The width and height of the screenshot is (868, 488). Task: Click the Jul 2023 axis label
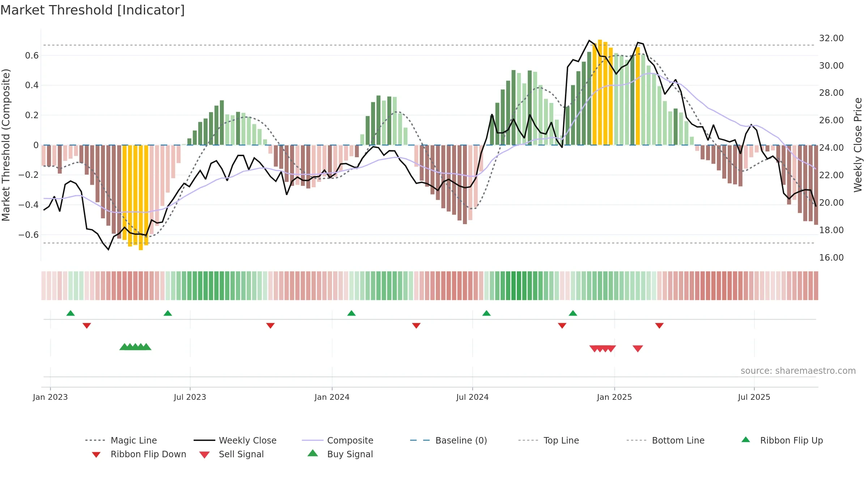[x=190, y=397]
